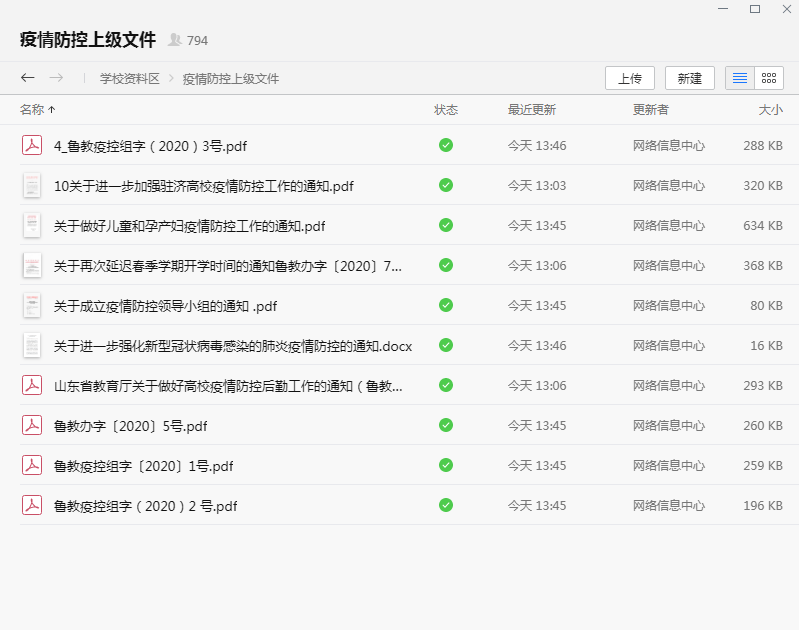Click the 新建 create button
The width and height of the screenshot is (799, 630).
point(690,78)
